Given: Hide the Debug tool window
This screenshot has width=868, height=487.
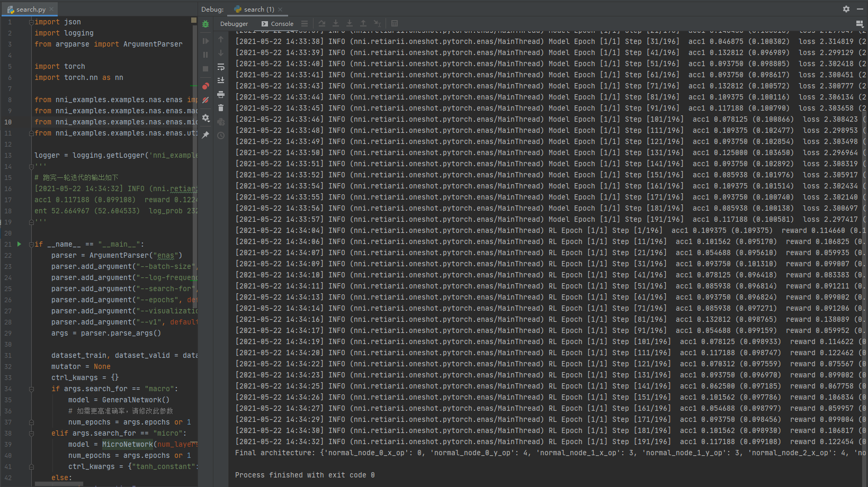Looking at the screenshot, I should [x=860, y=9].
